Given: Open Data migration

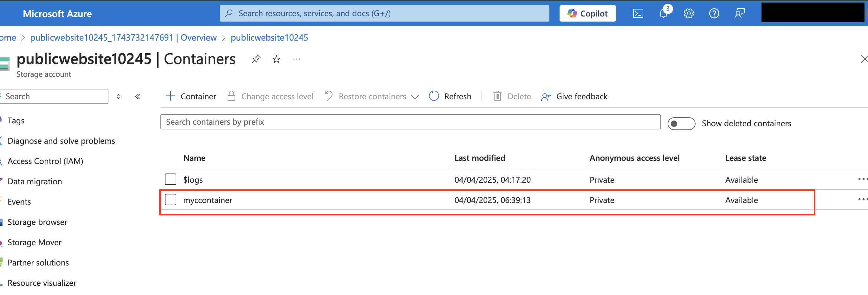Looking at the screenshot, I should click(35, 181).
